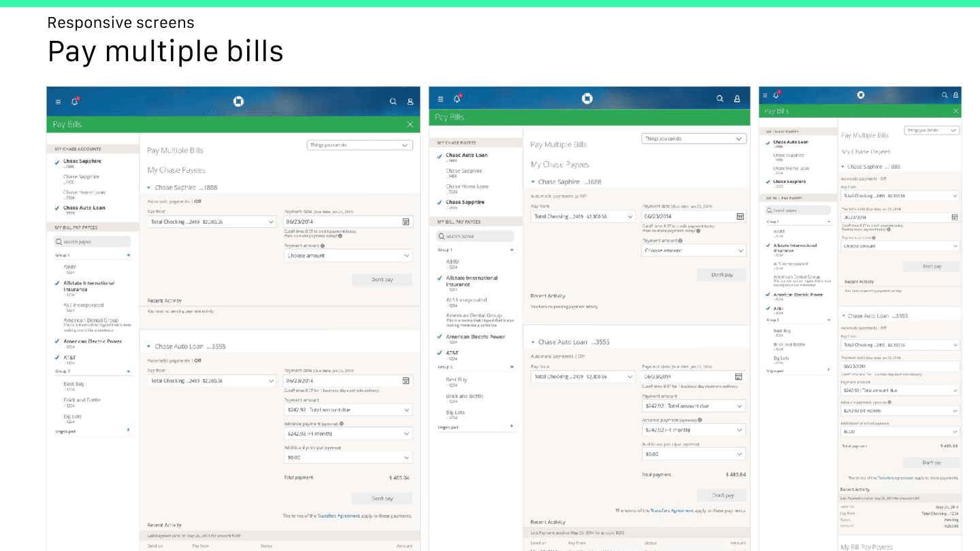Click the Don't pay button for Chase Sapphire
This screenshot has height=551, width=980.
381,279
